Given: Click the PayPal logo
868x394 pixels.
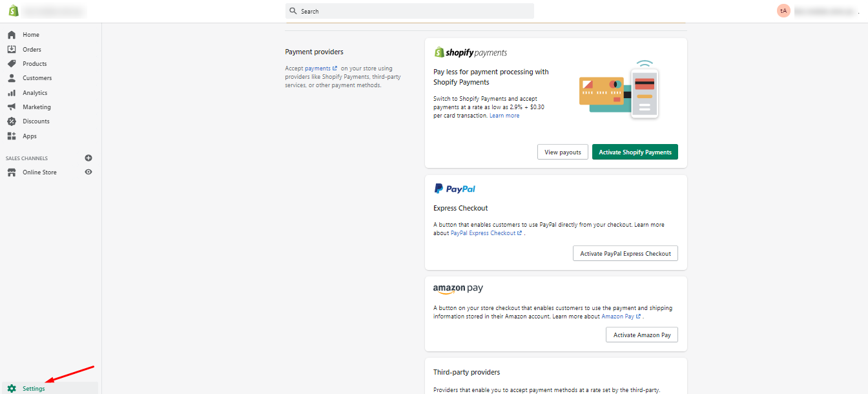Looking at the screenshot, I should (x=455, y=189).
